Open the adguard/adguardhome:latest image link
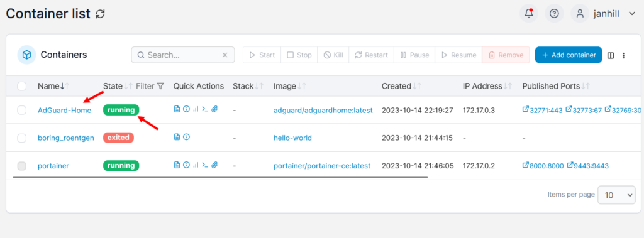The image size is (644, 238). pyautogui.click(x=323, y=110)
